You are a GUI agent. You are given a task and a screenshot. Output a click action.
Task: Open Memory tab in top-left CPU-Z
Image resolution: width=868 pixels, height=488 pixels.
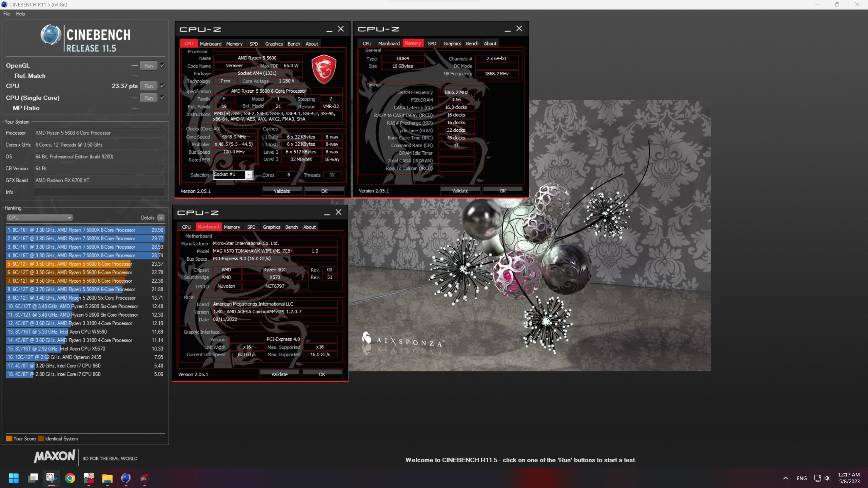pos(234,44)
